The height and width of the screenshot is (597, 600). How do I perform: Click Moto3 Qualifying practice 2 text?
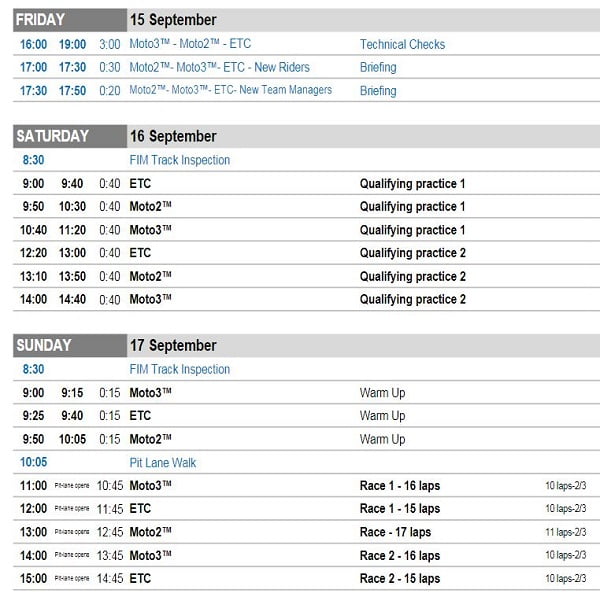coord(412,299)
